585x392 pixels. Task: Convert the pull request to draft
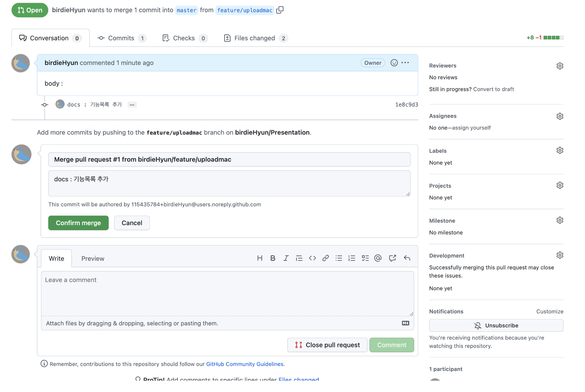tap(494, 89)
